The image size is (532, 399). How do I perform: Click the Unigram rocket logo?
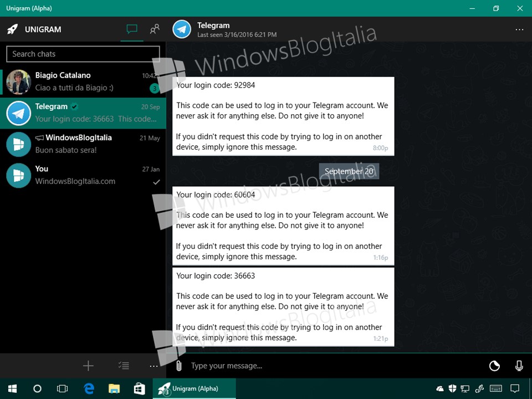point(13,29)
